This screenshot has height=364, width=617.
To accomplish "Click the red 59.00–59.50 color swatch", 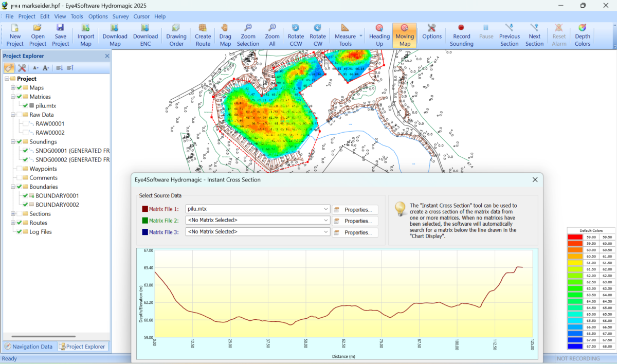I will pyautogui.click(x=576, y=237).
